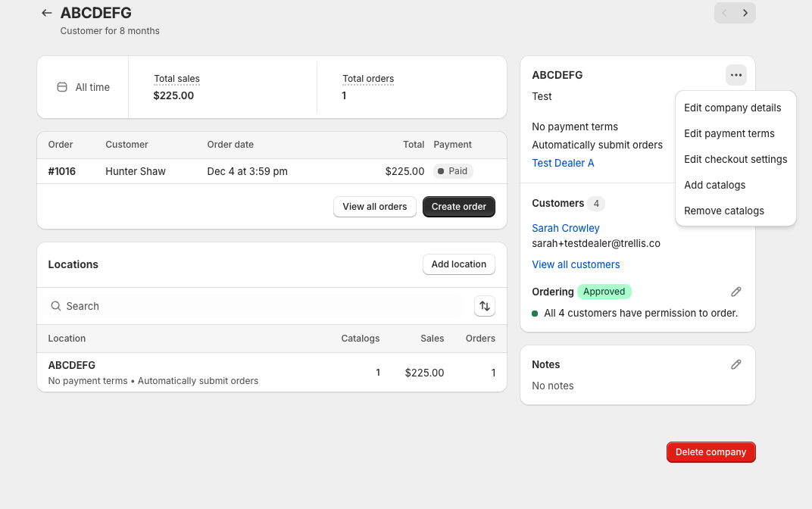Click the Paid payment badge
812x509 pixels.
[x=453, y=171]
